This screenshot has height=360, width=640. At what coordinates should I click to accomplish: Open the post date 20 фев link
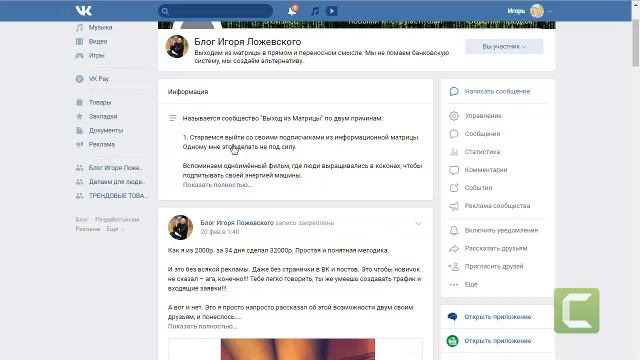(x=220, y=232)
